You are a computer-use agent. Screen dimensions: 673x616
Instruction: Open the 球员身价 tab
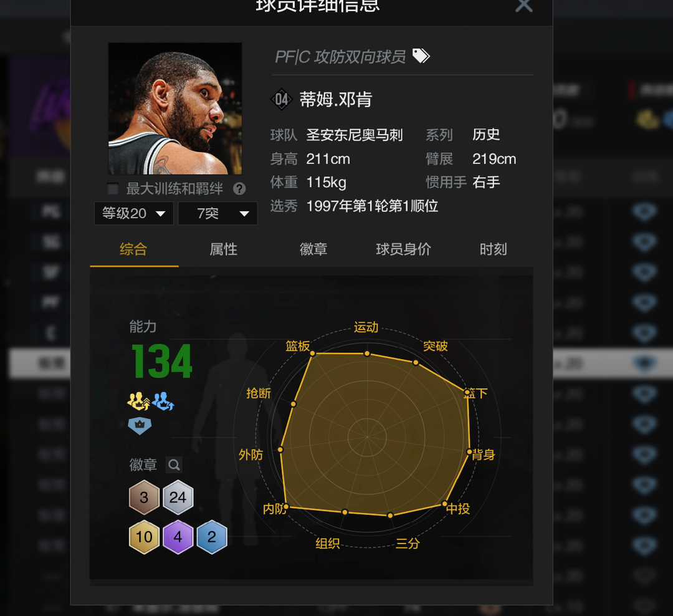coord(403,249)
